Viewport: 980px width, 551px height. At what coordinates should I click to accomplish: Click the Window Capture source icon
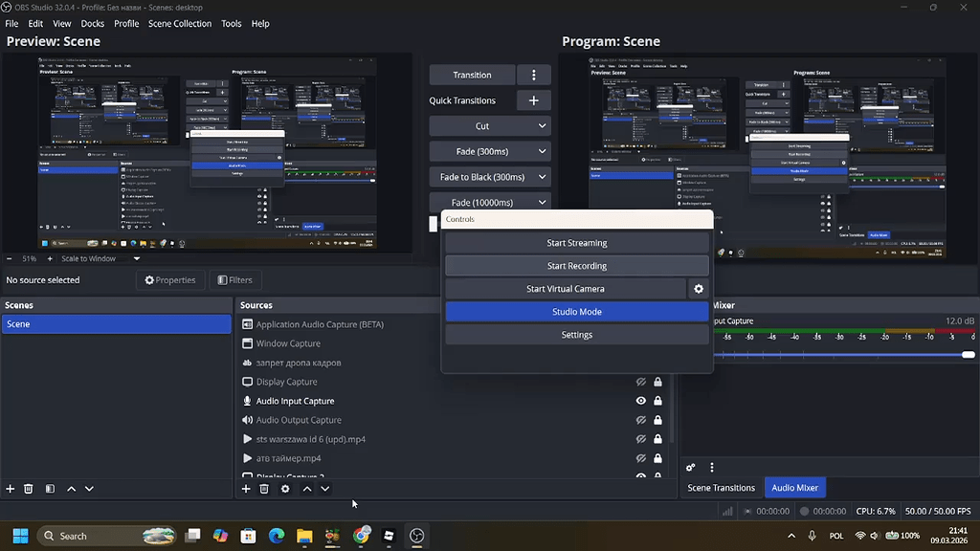click(248, 343)
